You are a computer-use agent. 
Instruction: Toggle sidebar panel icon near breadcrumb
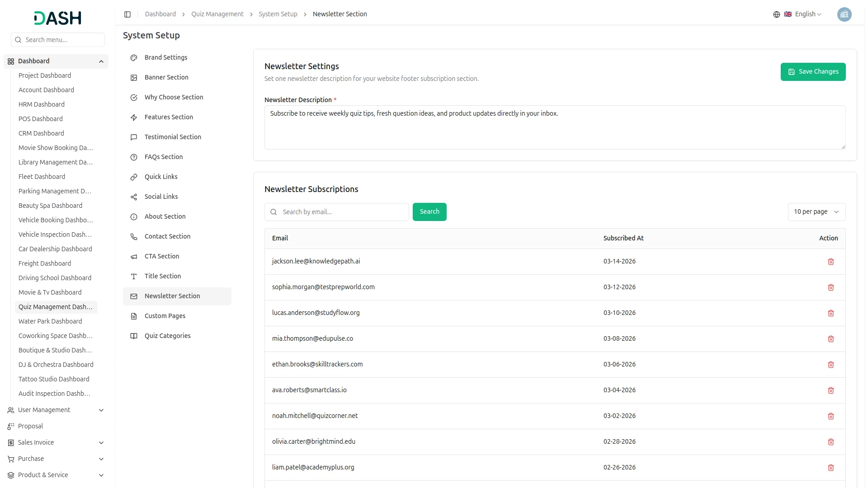127,14
